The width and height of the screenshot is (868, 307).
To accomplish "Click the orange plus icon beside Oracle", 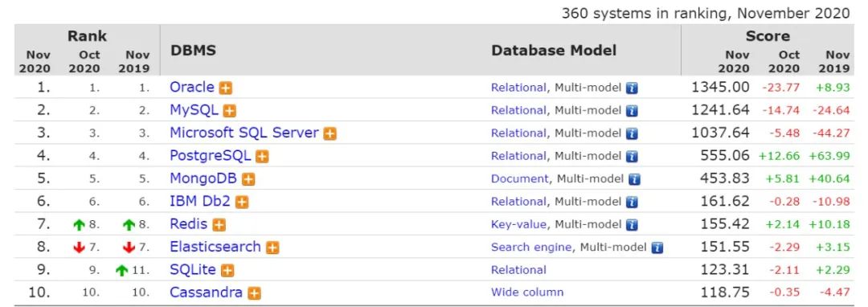I will [225, 88].
